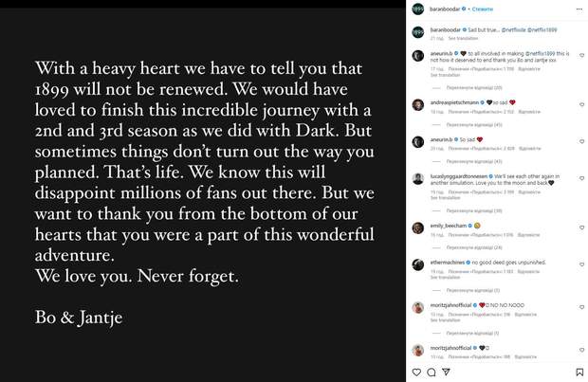Open emily_beecham's profile picture

[x=416, y=227]
